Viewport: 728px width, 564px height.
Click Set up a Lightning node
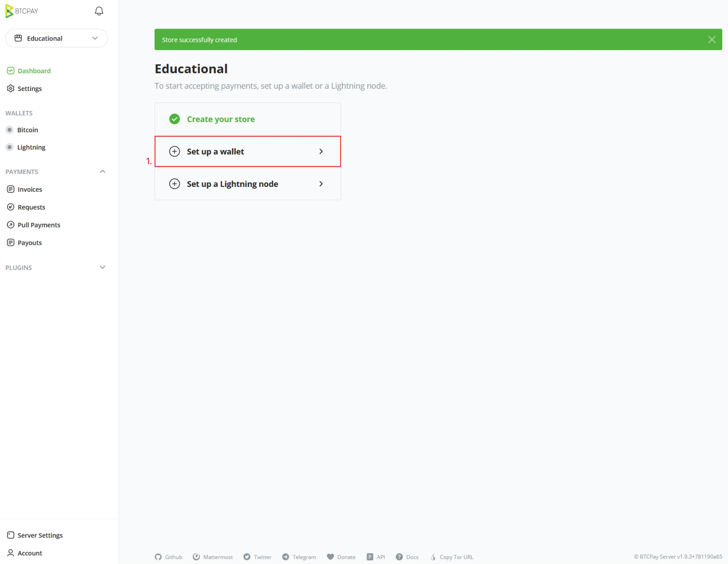coord(247,184)
